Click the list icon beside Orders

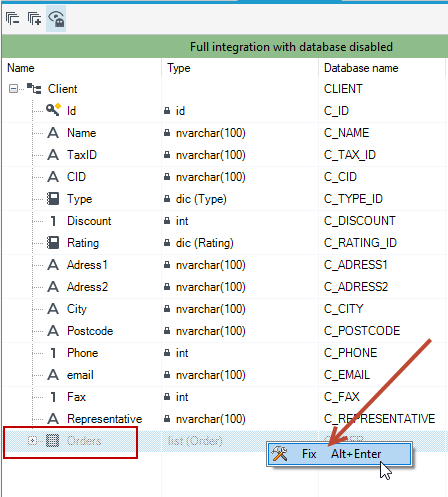(x=52, y=441)
